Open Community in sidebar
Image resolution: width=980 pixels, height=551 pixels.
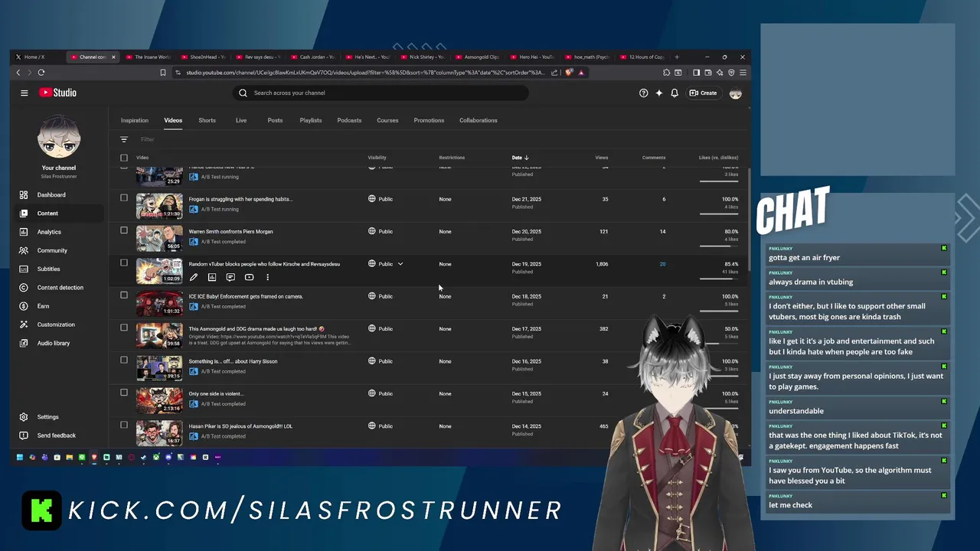point(58,250)
